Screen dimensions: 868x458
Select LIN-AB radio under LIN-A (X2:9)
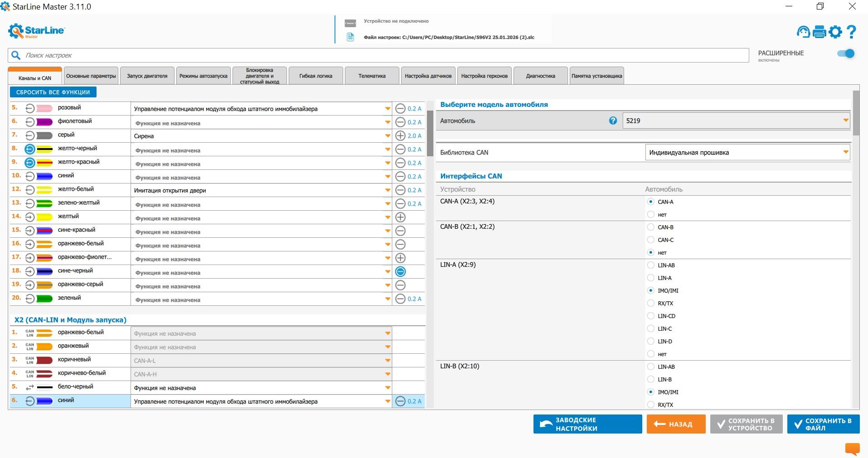pos(651,265)
